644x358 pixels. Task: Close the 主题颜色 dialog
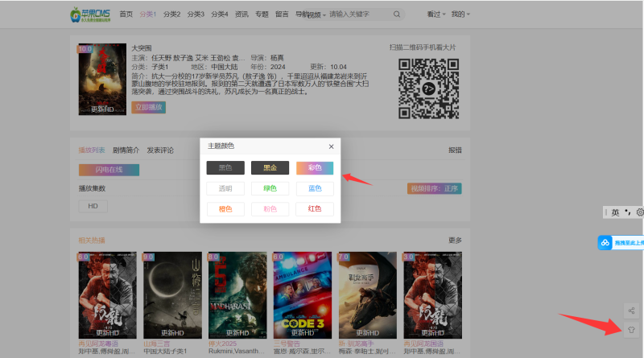pos(331,146)
